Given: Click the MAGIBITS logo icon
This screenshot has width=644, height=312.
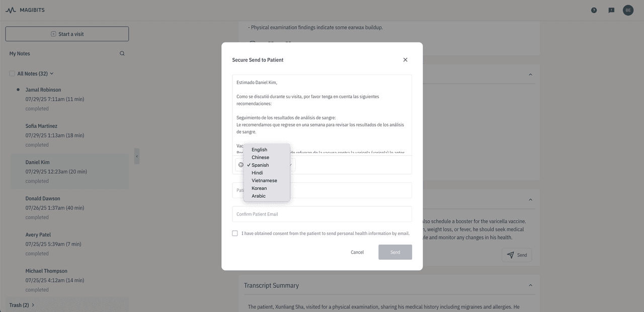Looking at the screenshot, I should [11, 10].
